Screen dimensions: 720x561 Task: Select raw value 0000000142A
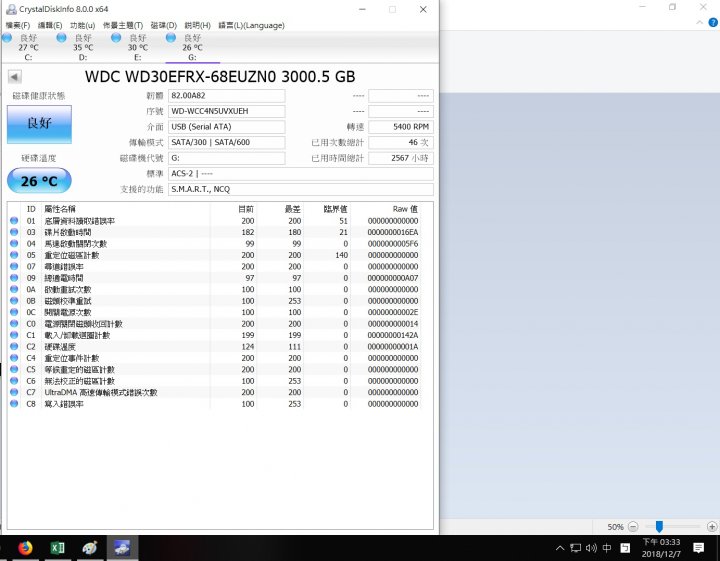393,335
